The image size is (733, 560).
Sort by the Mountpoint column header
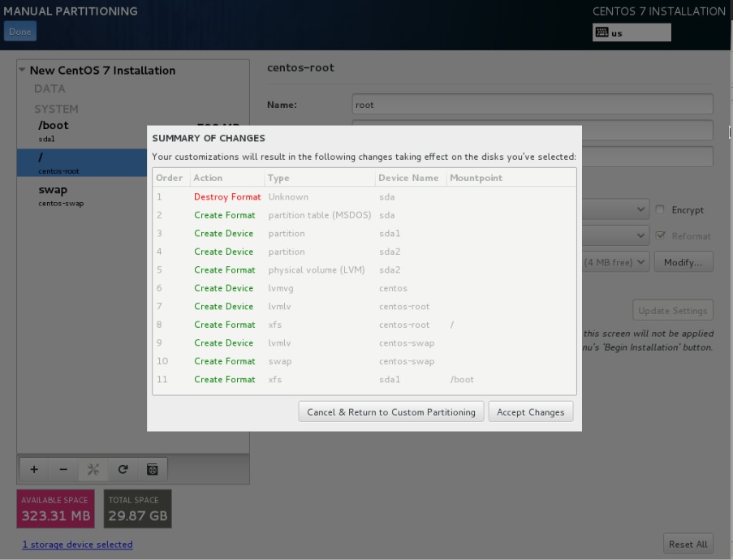(511, 178)
